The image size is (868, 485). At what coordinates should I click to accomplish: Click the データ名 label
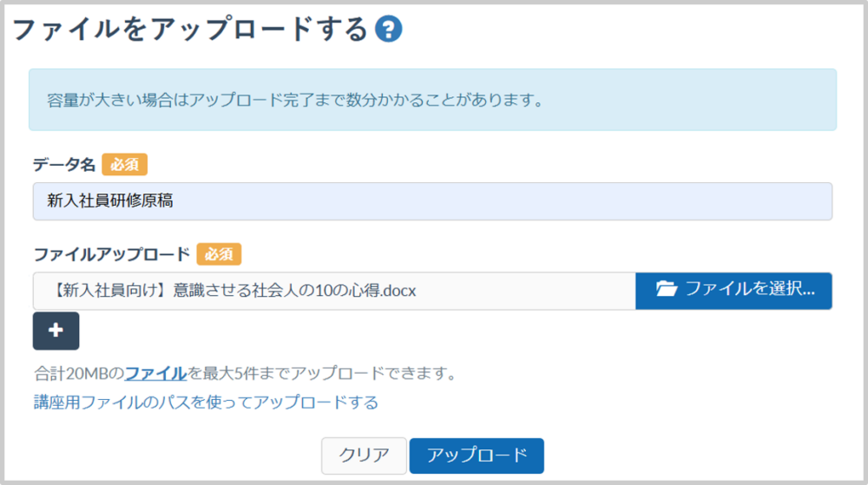pyautogui.click(x=63, y=164)
